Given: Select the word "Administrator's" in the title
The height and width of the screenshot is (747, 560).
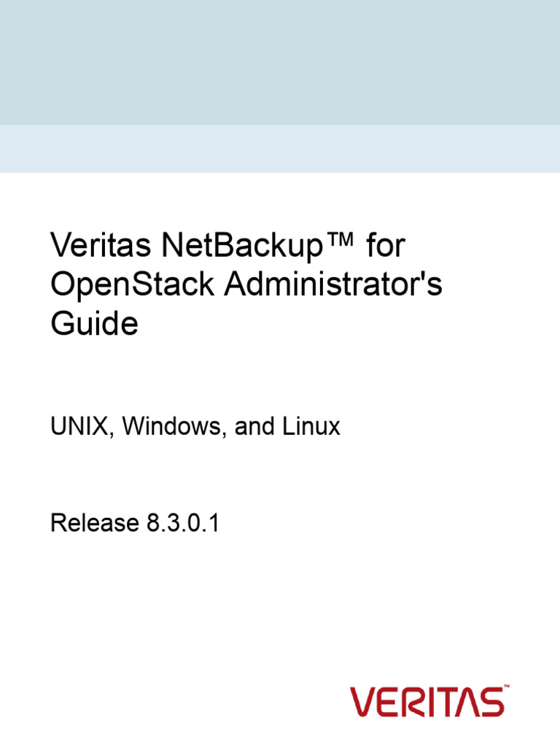Looking at the screenshot, I should point(332,285).
